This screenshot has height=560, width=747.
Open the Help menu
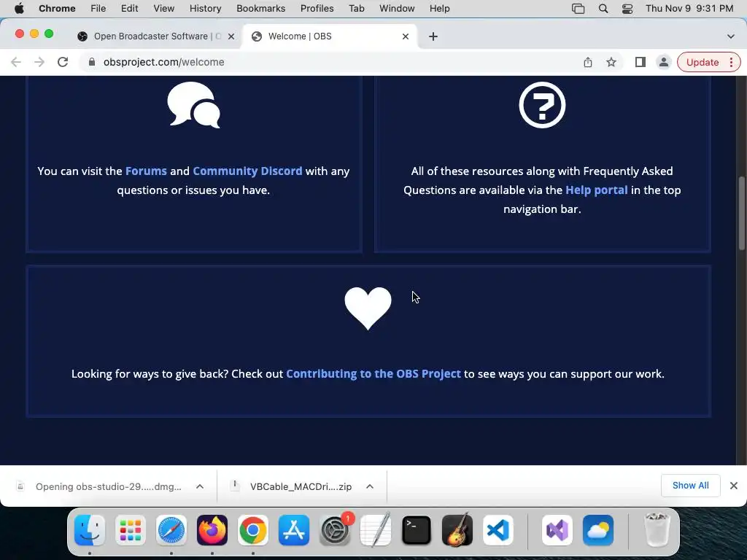439,9
